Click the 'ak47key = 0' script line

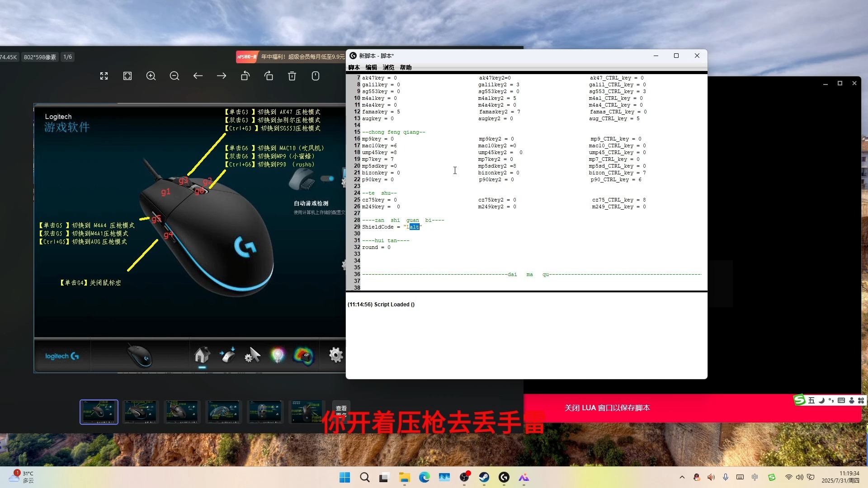point(379,78)
